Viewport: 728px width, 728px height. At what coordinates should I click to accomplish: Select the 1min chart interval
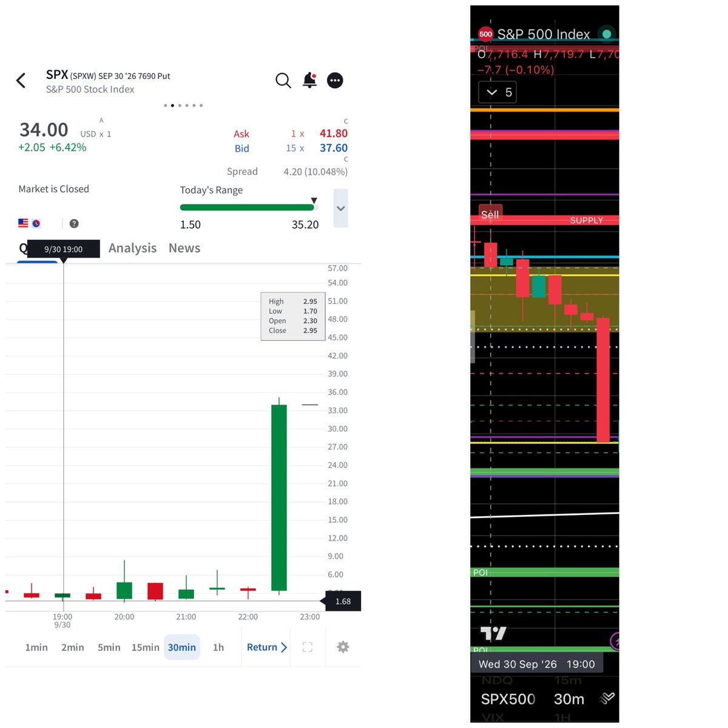tap(36, 647)
